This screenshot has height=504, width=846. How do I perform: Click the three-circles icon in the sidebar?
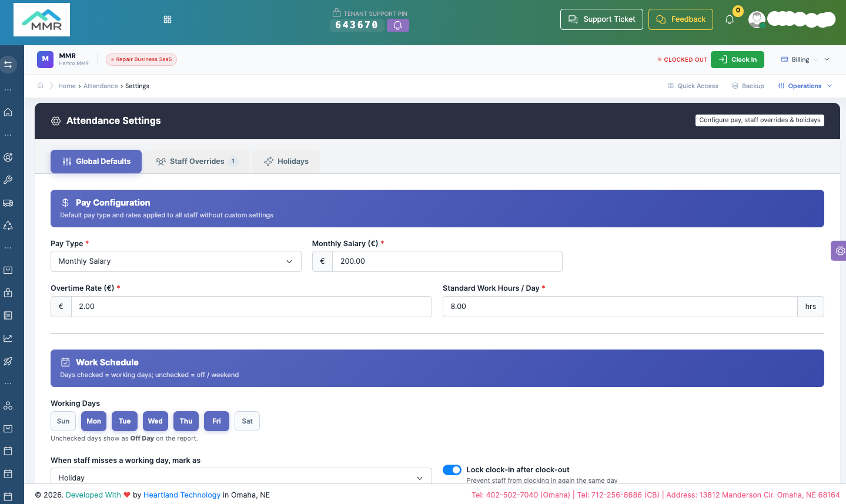(8, 406)
